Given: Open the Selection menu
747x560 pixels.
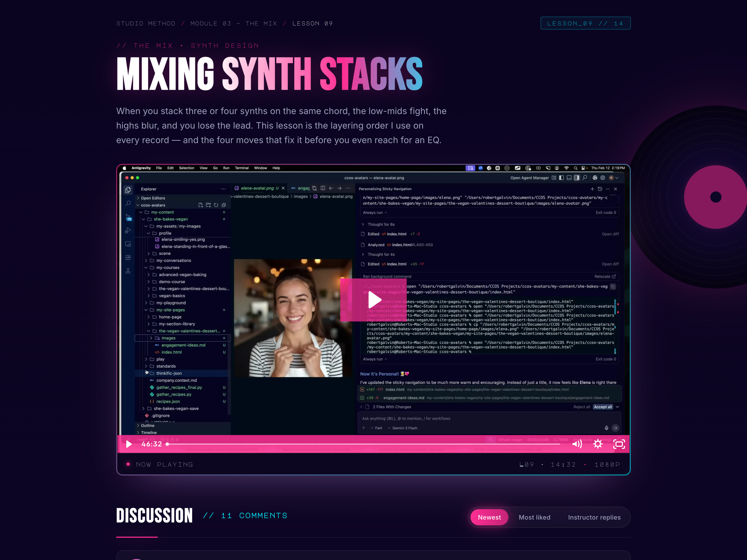Looking at the screenshot, I should (x=186, y=168).
